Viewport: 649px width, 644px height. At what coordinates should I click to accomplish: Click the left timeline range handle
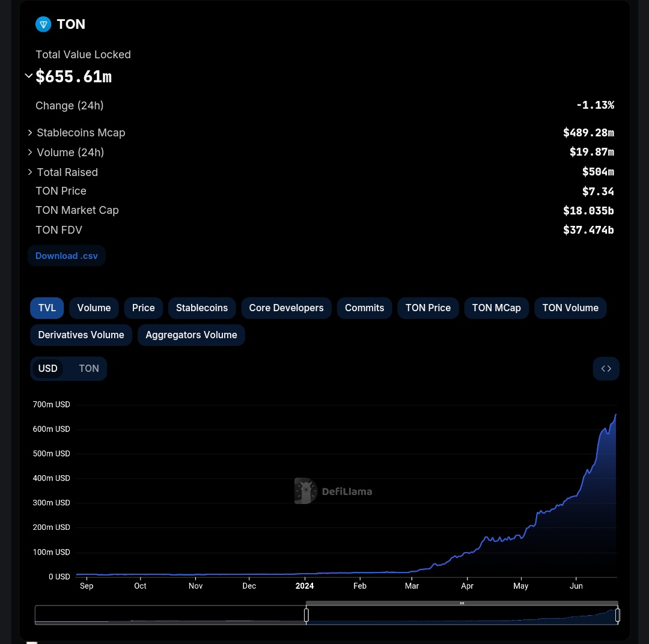tap(306, 615)
